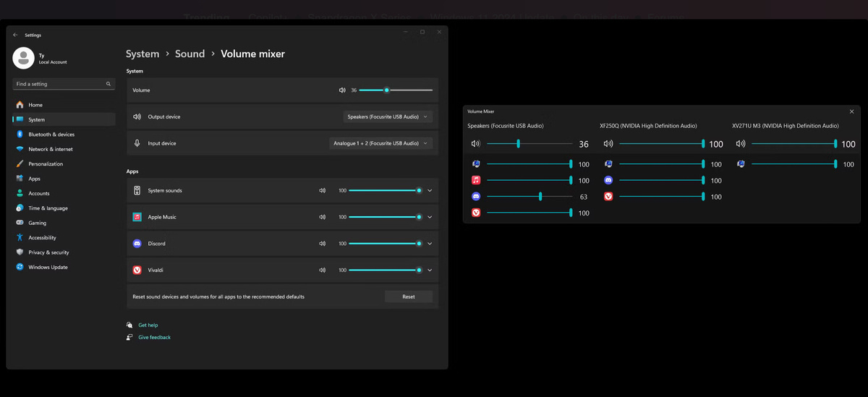Mute the Settings system Volume speaker icon
Image resolution: width=868 pixels, height=397 pixels.
342,90
